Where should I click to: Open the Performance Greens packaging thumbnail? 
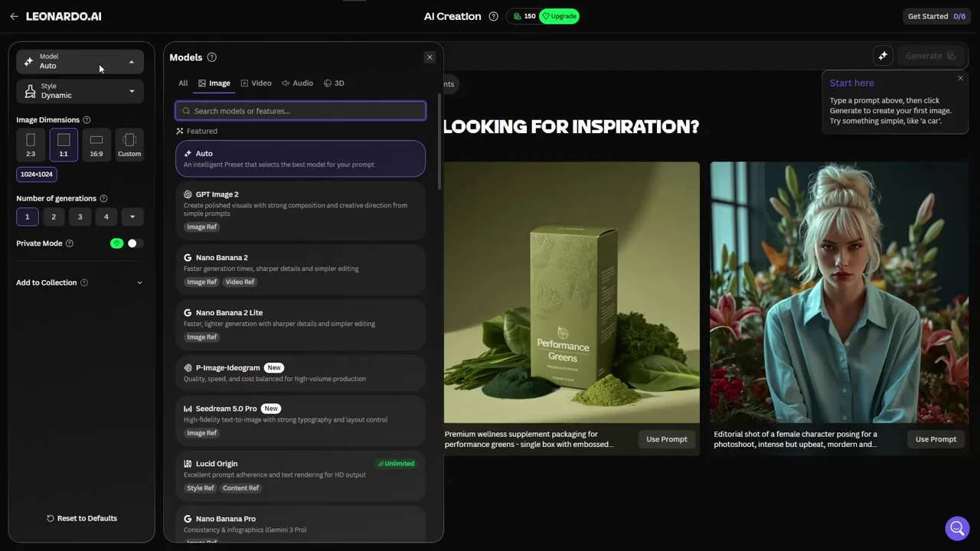click(571, 292)
